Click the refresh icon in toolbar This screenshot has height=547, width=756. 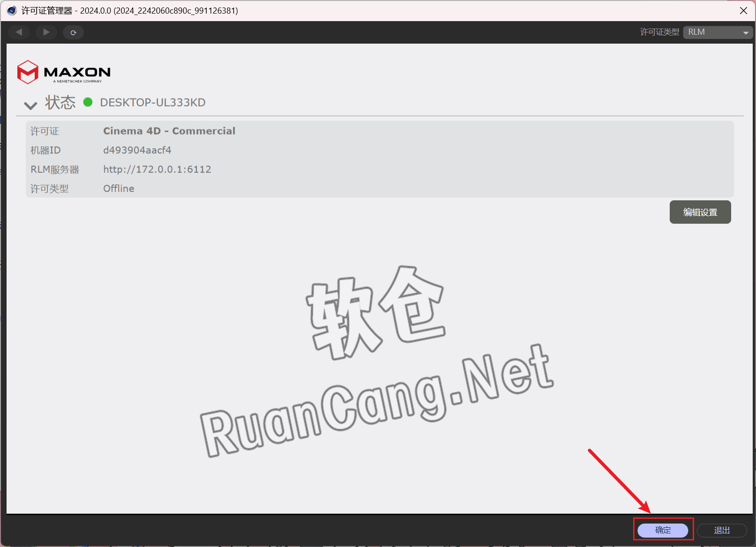tap(73, 32)
